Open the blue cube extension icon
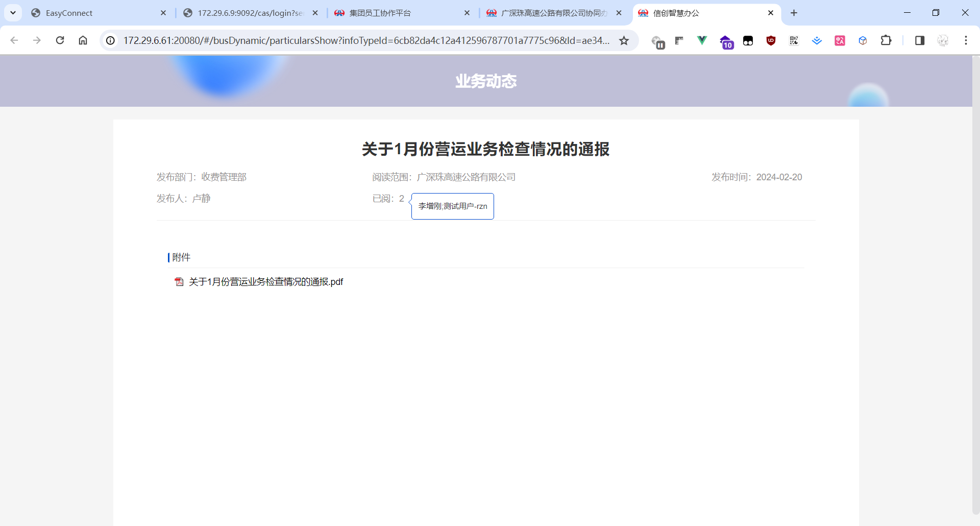Viewport: 980px width, 526px height. tap(863, 40)
